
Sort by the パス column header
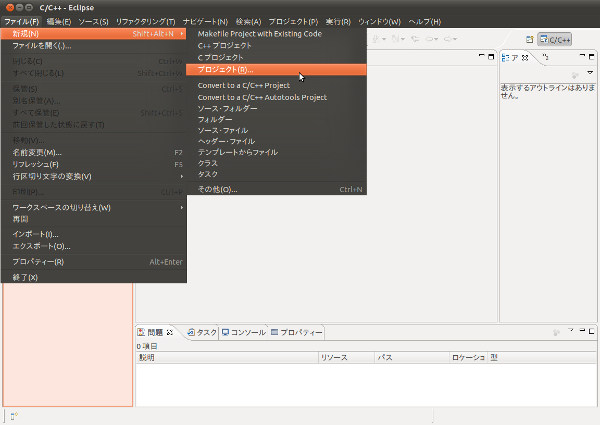coord(412,357)
